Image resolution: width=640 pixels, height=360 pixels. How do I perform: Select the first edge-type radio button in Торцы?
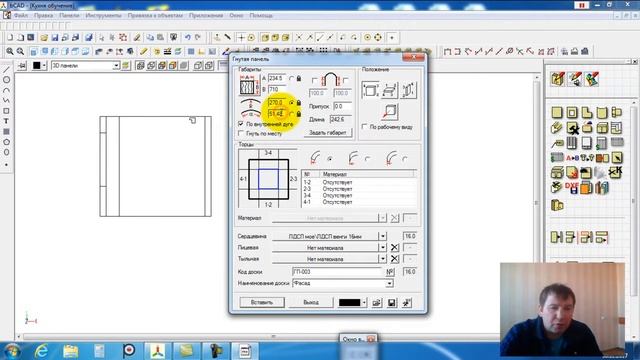point(330,159)
